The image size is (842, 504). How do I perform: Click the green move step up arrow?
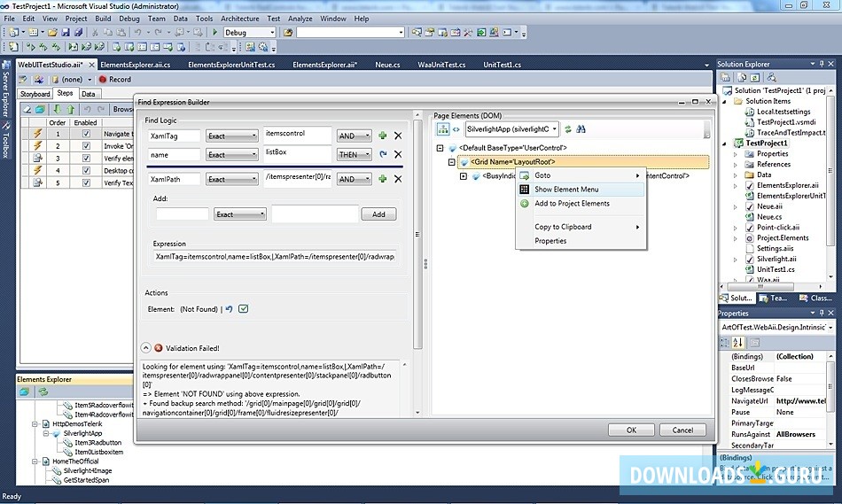tap(70, 109)
